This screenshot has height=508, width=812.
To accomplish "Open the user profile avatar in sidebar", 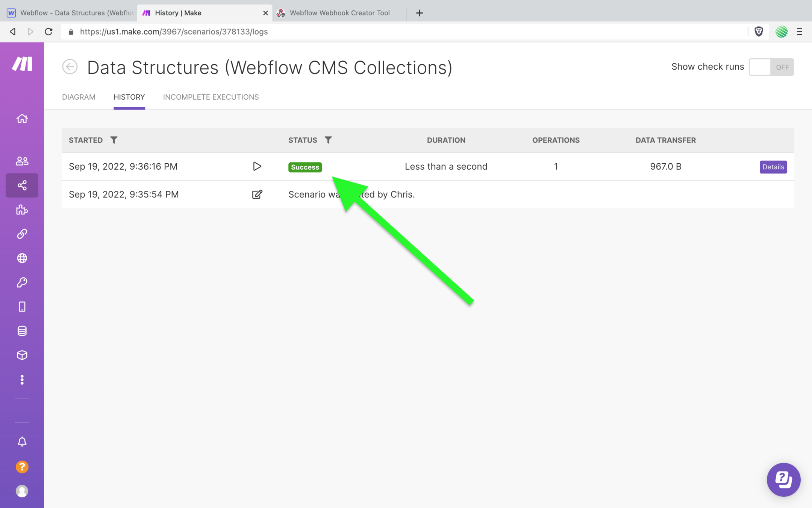I will (22, 491).
